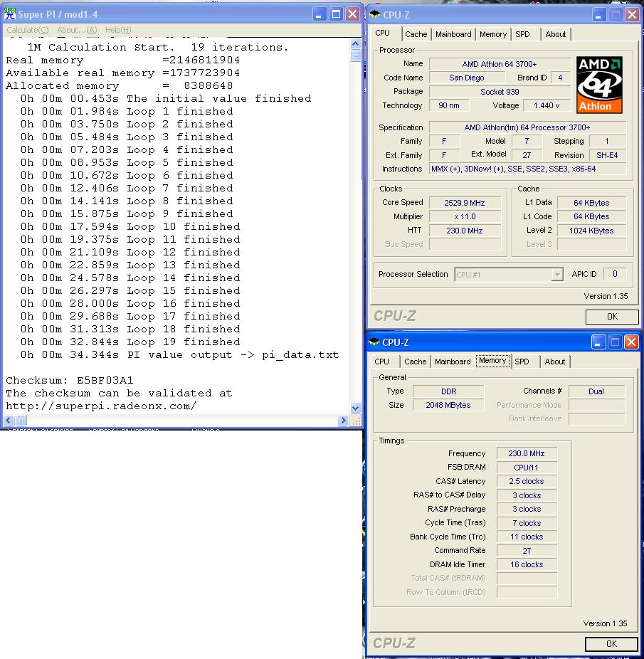Click the AMD Athlon 64 logo

[599, 85]
